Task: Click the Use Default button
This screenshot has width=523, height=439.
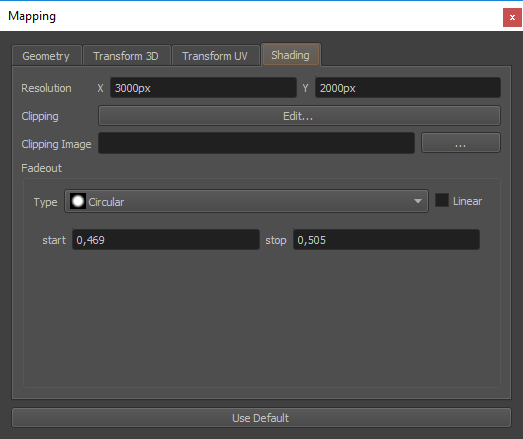Action: click(261, 418)
